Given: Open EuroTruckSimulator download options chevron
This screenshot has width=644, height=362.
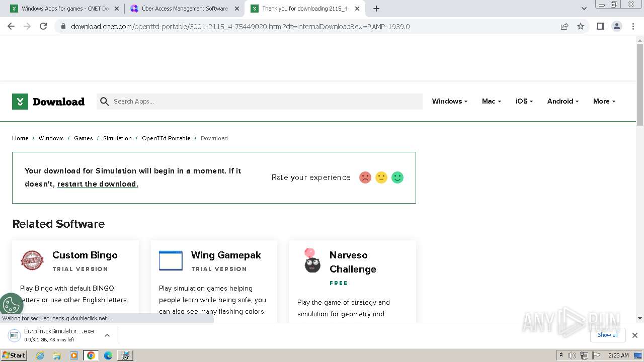Looking at the screenshot, I should coord(107,335).
